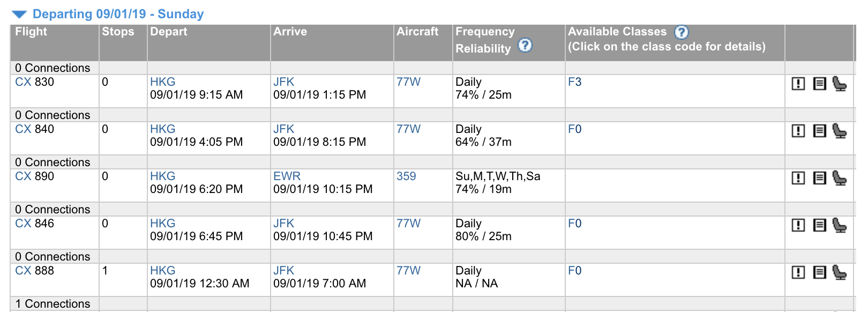Open the EWR arrival airport link
868x312 pixels.
pos(287,176)
